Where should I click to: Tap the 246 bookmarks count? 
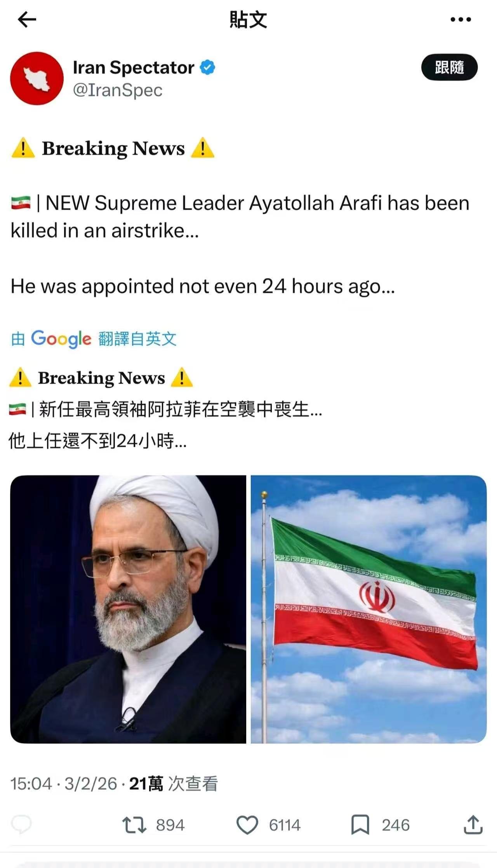396,825
